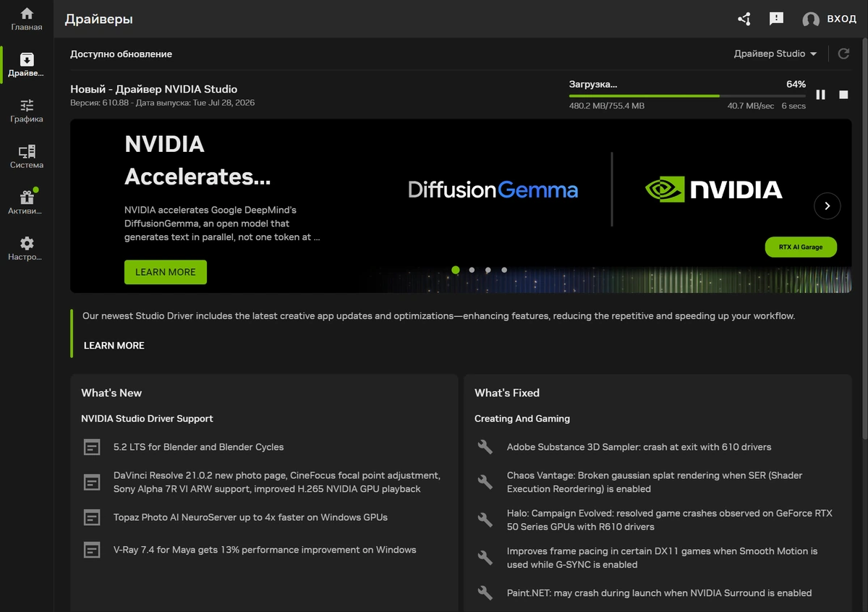868x612 pixels.
Task: Click the What's Fixed heading
Action: [507, 393]
